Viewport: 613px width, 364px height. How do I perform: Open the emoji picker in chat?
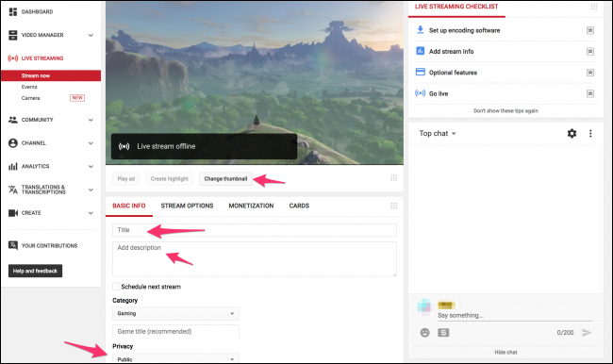pos(424,332)
